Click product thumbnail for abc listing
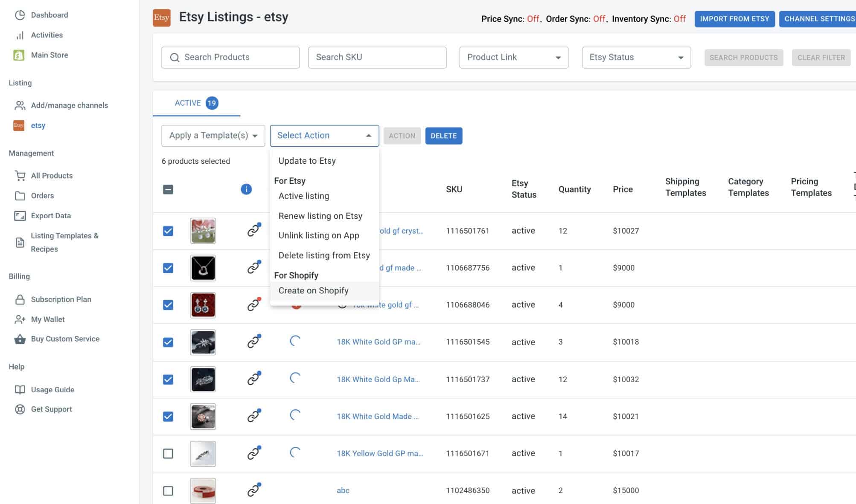 (x=202, y=490)
